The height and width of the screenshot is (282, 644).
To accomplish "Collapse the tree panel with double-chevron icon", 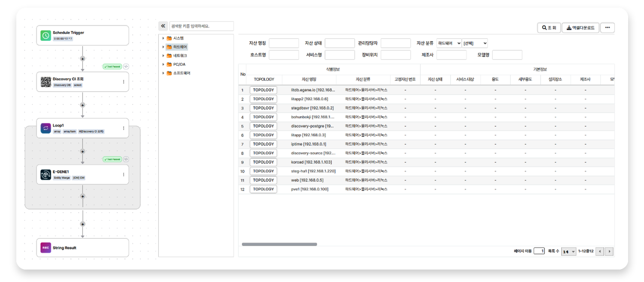I will click(163, 26).
